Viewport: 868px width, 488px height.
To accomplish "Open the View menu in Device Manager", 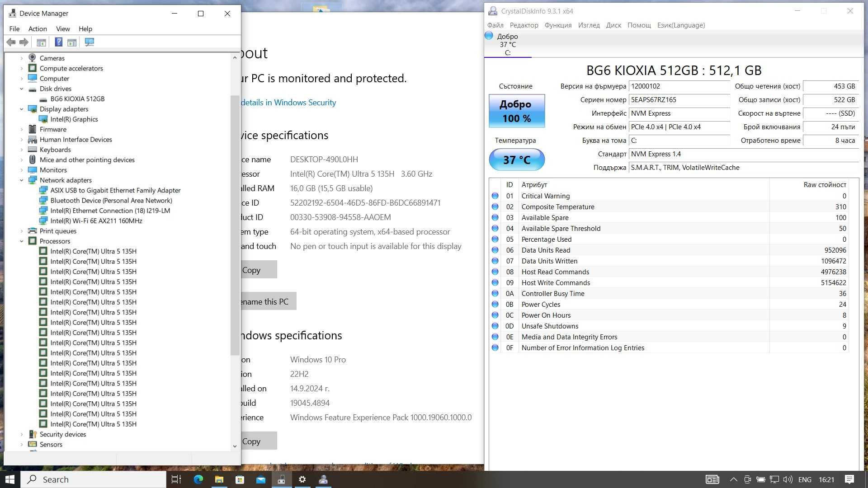I will [x=63, y=28].
